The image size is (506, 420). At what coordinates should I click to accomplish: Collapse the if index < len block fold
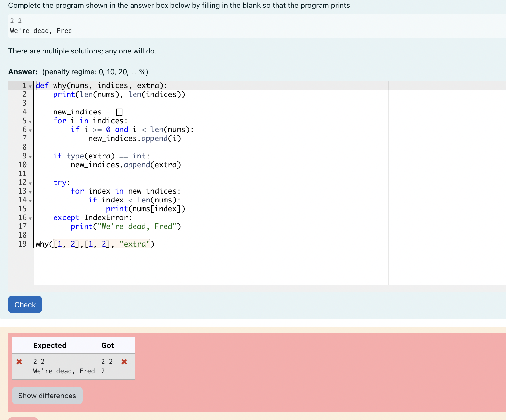pos(30,201)
